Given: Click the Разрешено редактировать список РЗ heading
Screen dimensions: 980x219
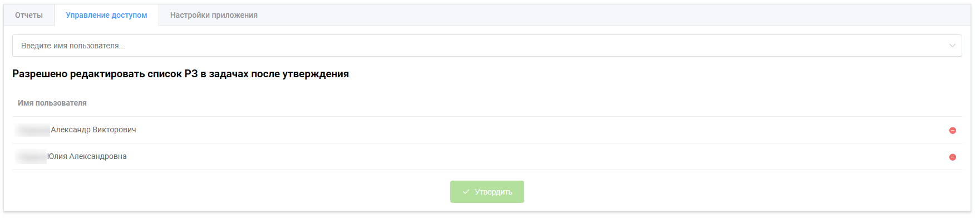Looking at the screenshot, I should [180, 74].
